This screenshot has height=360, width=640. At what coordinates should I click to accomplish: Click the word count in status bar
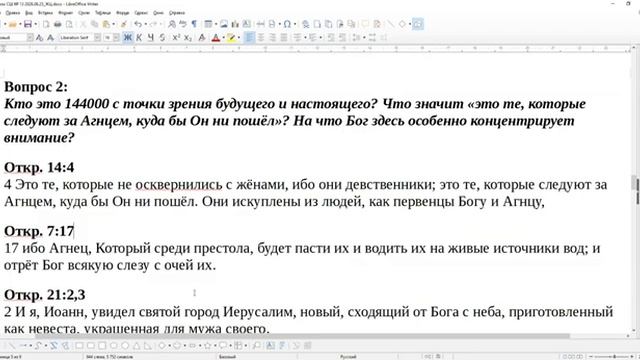pos(109,357)
